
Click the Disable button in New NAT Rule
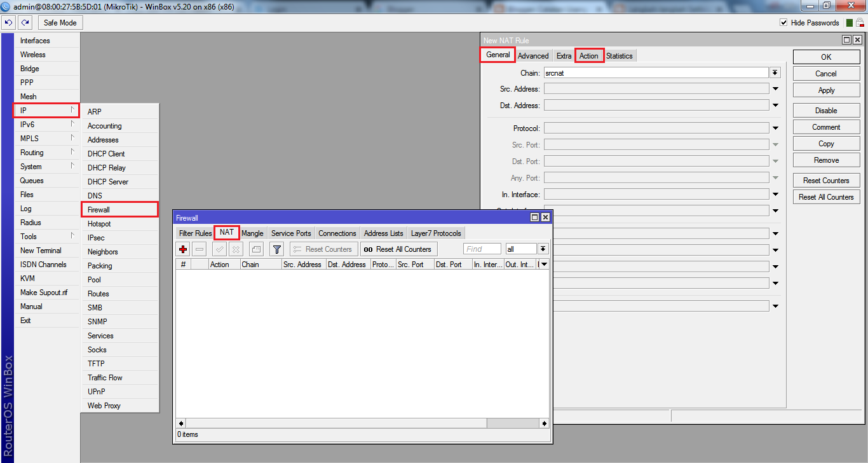click(x=826, y=111)
